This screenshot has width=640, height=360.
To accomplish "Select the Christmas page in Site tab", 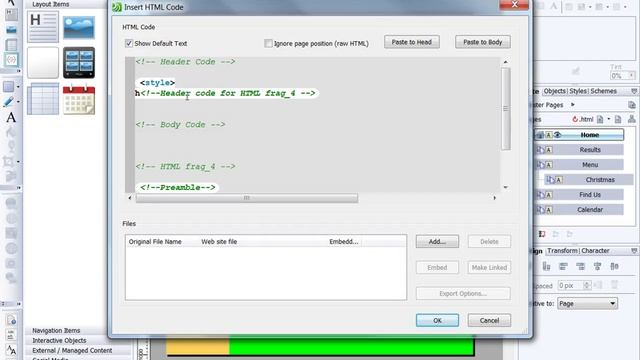I will tap(589, 180).
